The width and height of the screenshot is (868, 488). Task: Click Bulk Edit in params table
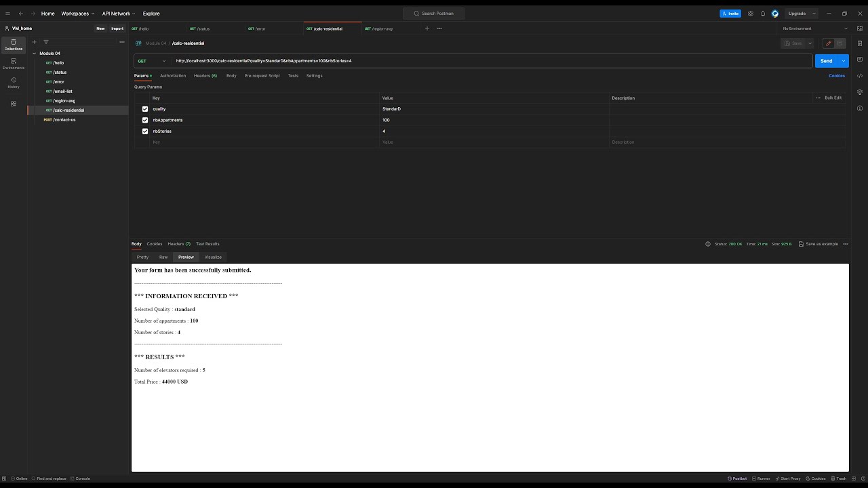click(x=833, y=98)
